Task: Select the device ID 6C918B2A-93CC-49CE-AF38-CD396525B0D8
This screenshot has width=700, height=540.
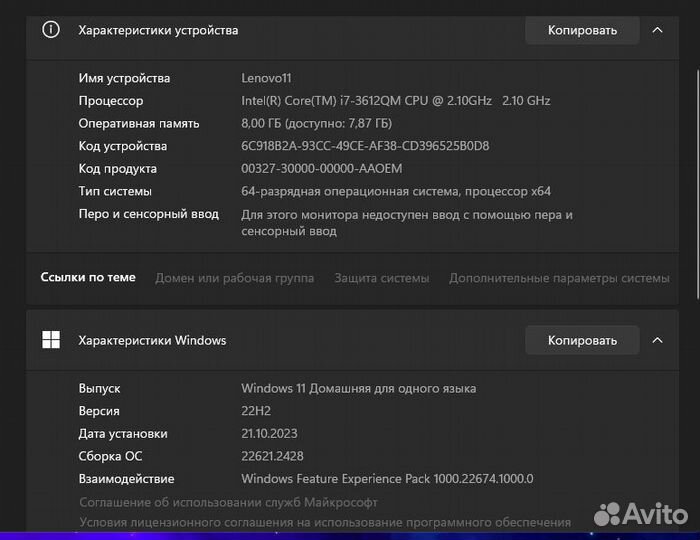Action: (365, 146)
